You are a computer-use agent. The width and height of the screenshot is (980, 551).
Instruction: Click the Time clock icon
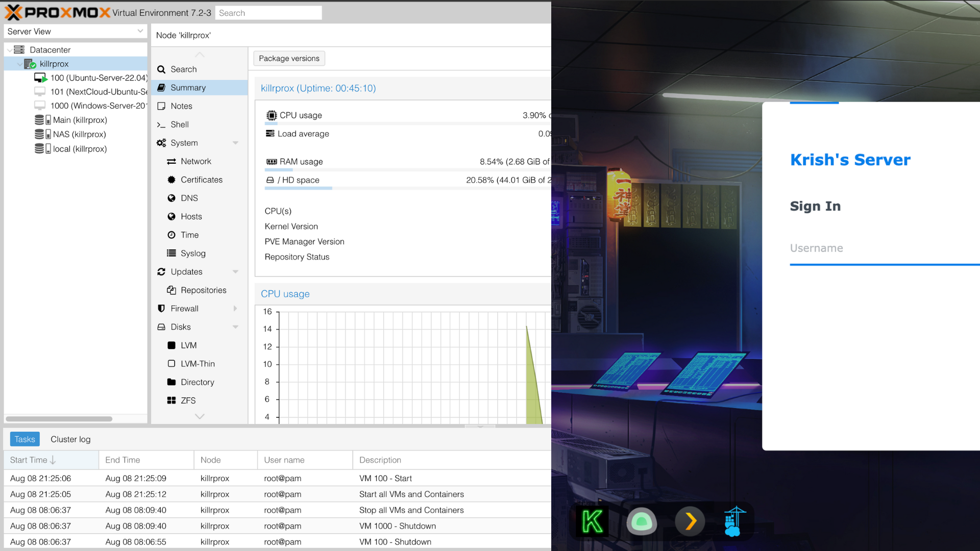coord(171,235)
